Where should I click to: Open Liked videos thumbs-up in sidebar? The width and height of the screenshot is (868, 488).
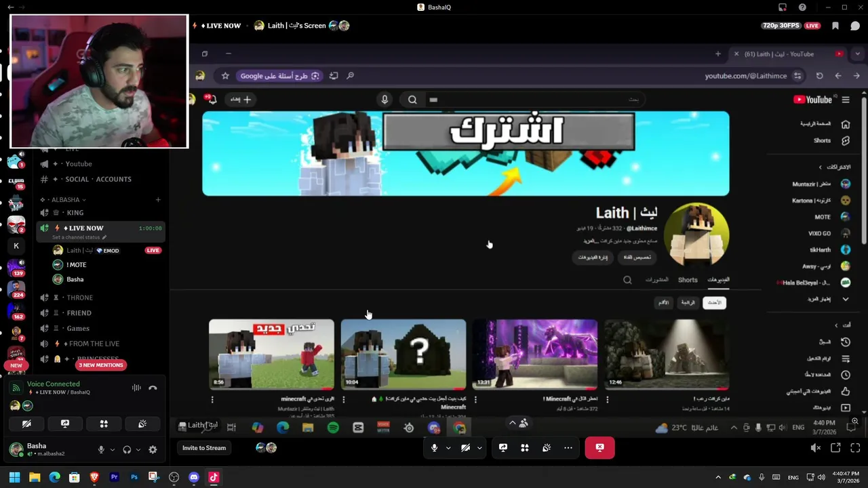(x=846, y=391)
